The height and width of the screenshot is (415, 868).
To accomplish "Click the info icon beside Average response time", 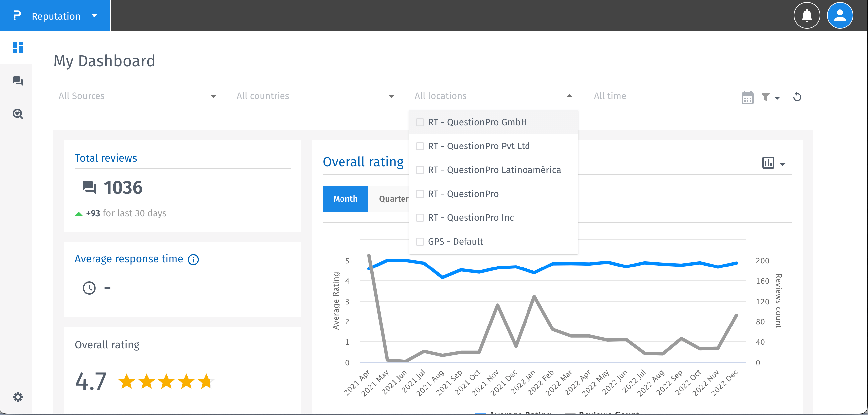I will coord(193,259).
